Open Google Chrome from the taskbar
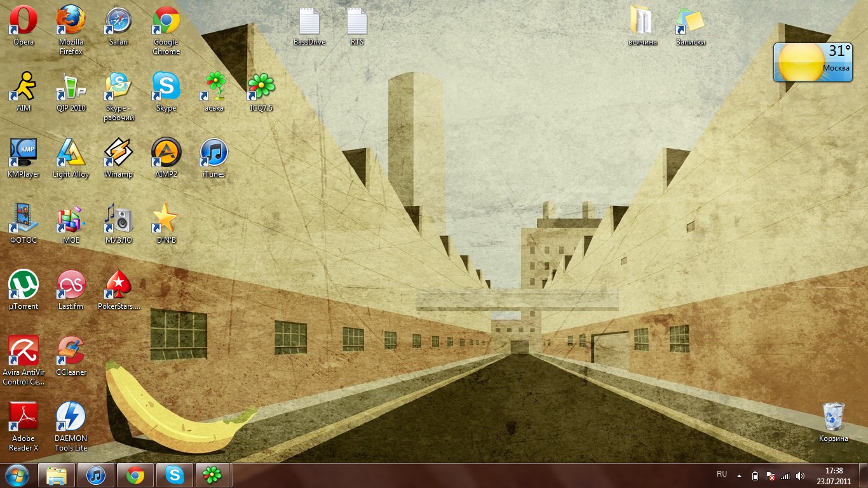This screenshot has width=868, height=488. click(x=135, y=475)
